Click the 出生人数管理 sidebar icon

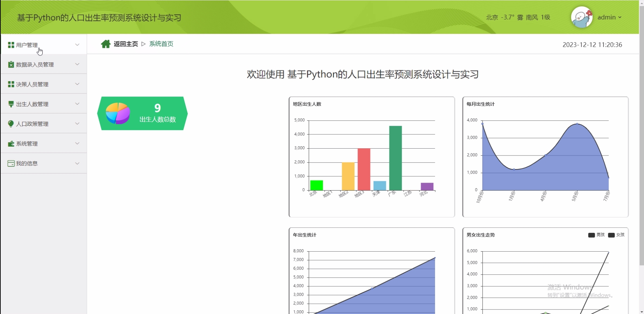click(11, 104)
